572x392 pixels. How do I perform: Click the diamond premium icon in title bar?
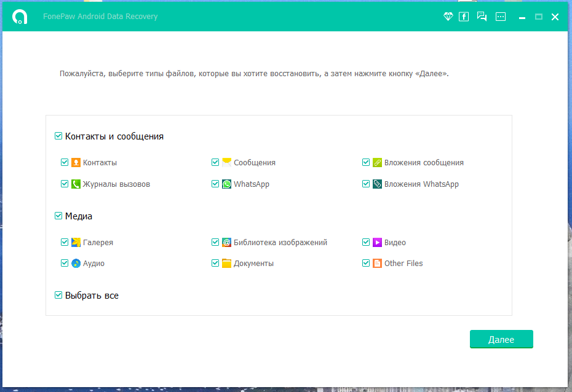coord(448,17)
